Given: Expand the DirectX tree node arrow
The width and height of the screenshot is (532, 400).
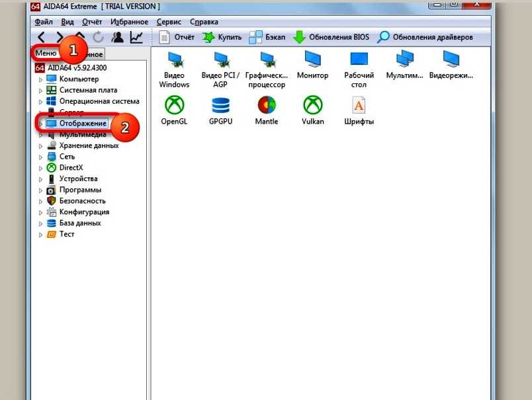Looking at the screenshot, I should (40, 168).
